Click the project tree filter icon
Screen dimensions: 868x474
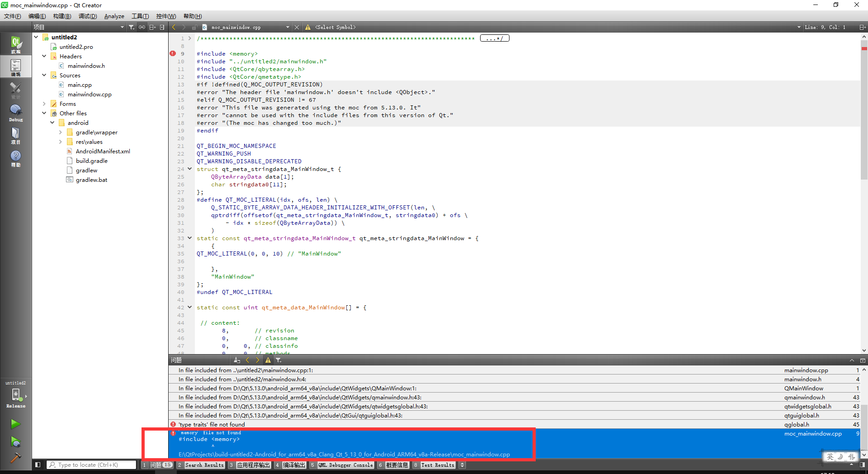tap(132, 27)
